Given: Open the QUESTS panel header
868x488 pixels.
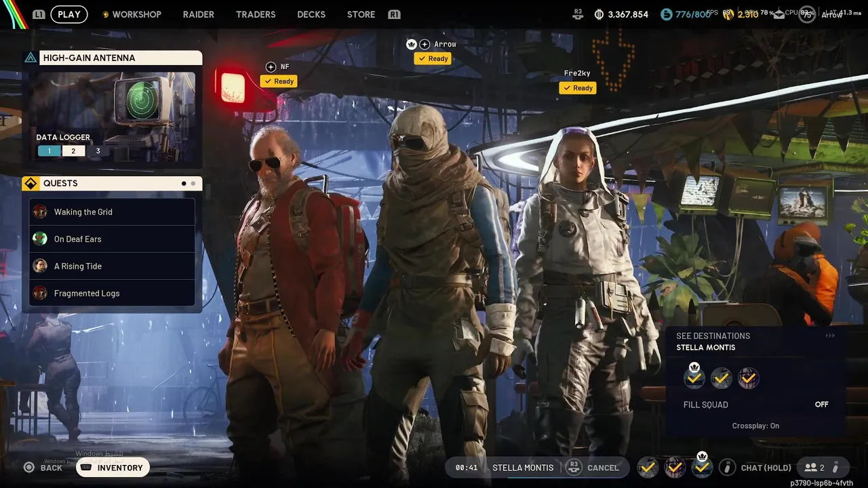Looking at the screenshot, I should pyautogui.click(x=113, y=183).
